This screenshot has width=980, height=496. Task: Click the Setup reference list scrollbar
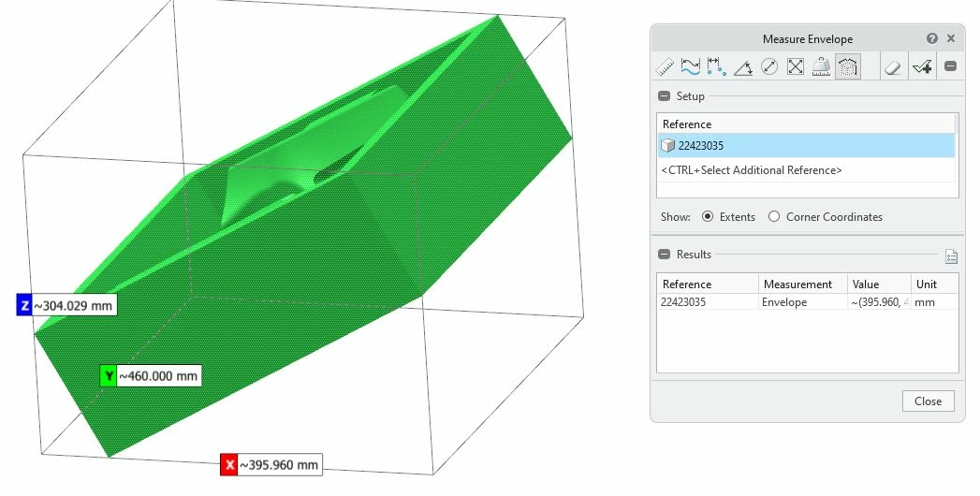(957, 123)
